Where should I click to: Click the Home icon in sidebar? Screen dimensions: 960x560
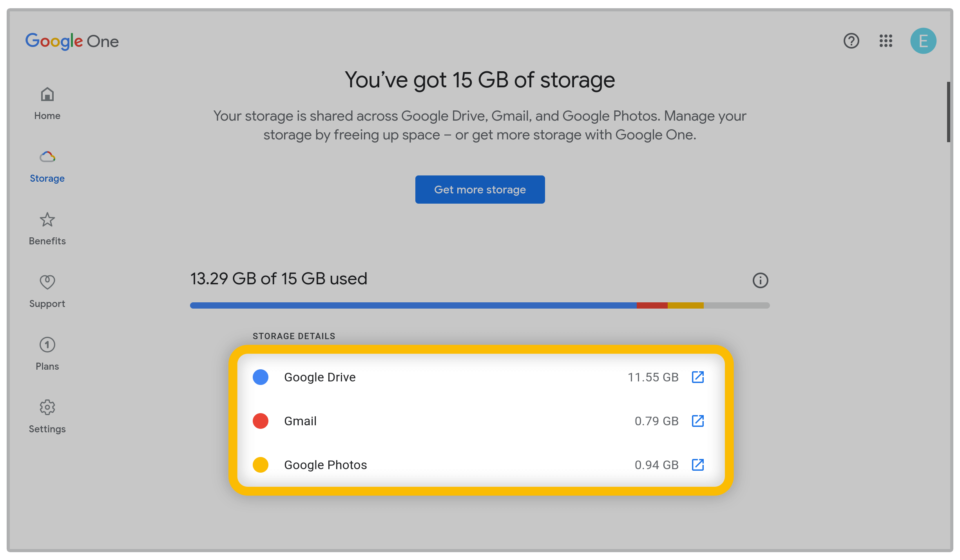coord(47,94)
